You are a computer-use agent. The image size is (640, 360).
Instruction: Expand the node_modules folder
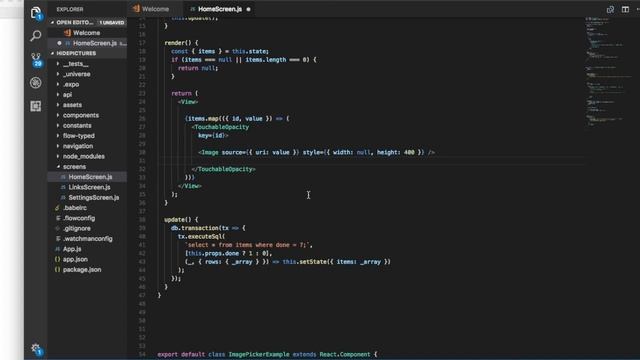click(x=88, y=156)
